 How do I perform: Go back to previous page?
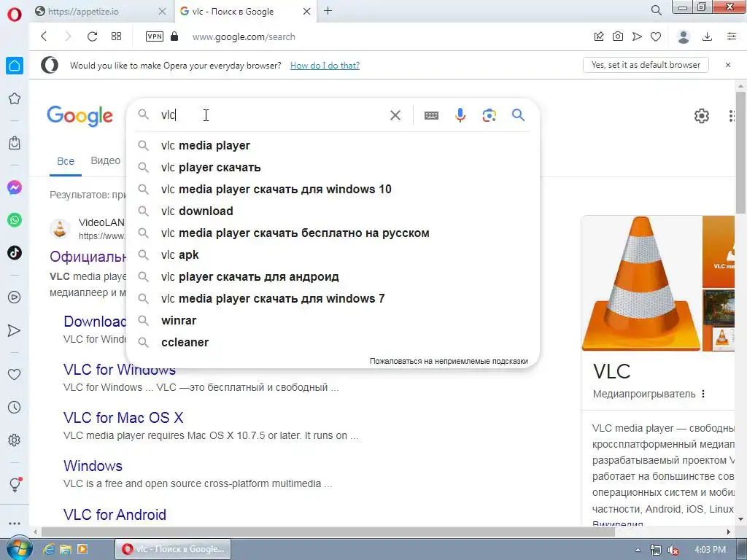[x=44, y=36]
